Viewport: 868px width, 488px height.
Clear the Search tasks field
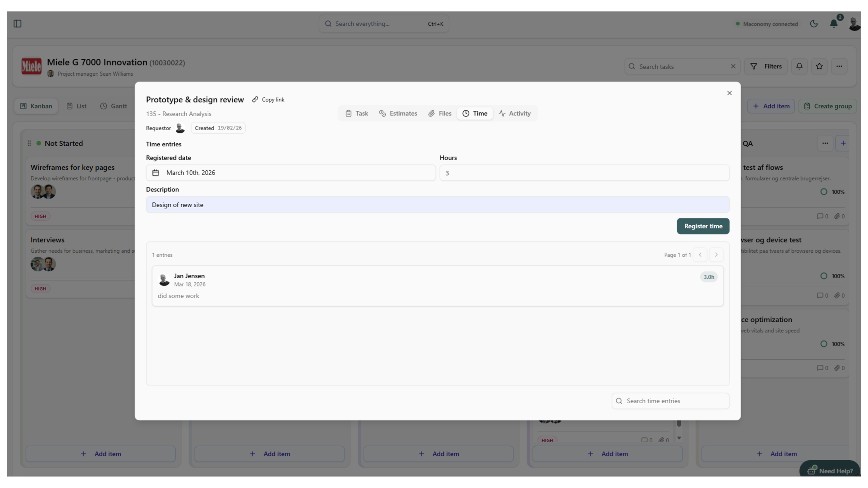click(x=733, y=66)
